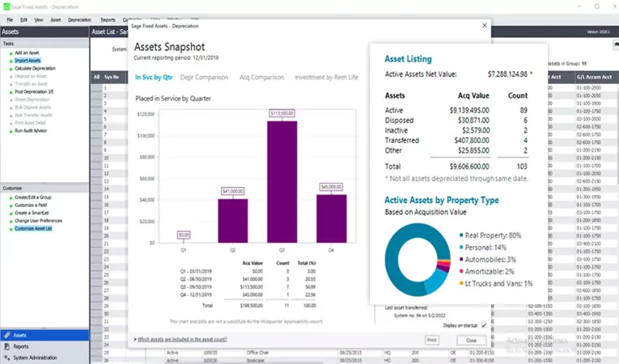Switch to the Acq Comparison tab
This screenshot has width=619, height=364.
coord(261,78)
